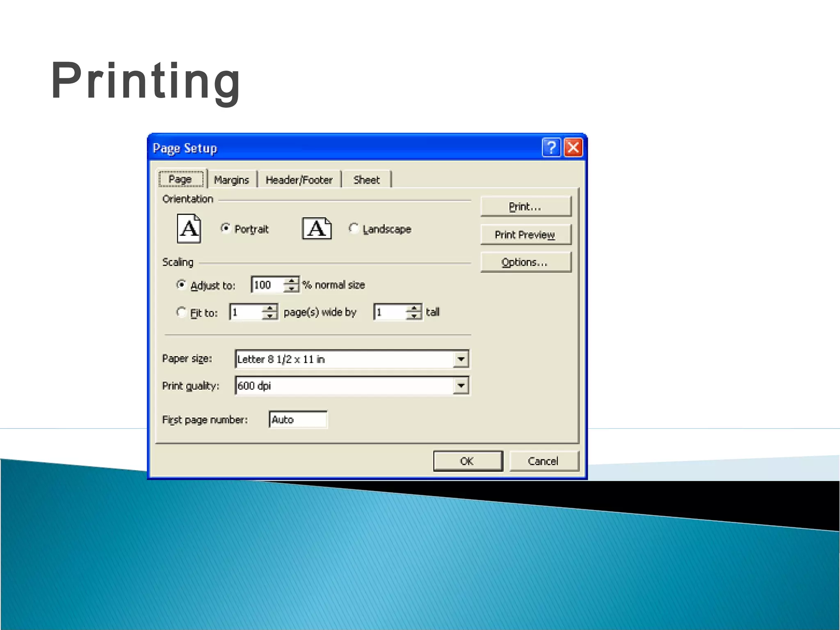Click the Landscape page orientation icon
Viewport: 840px width, 630px height.
click(x=317, y=228)
